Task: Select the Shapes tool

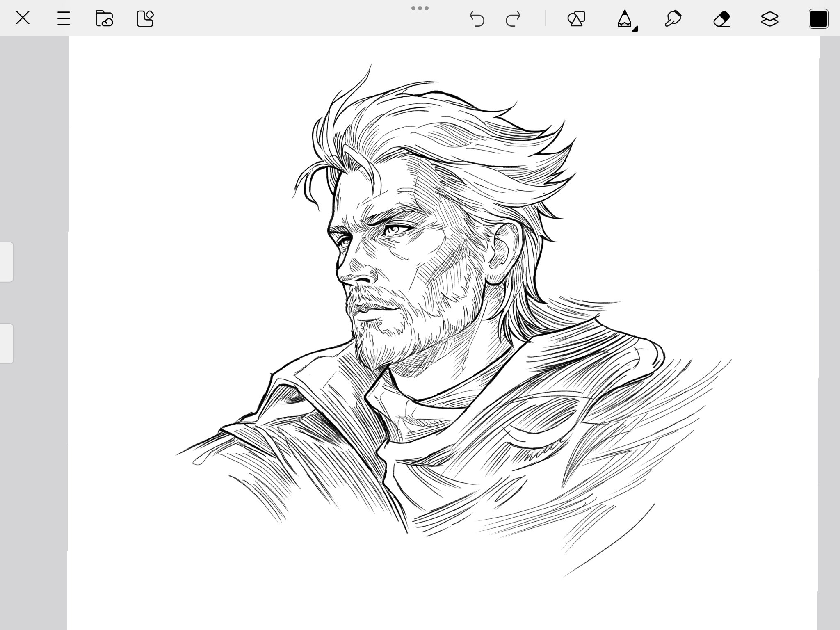Action: 576,19
